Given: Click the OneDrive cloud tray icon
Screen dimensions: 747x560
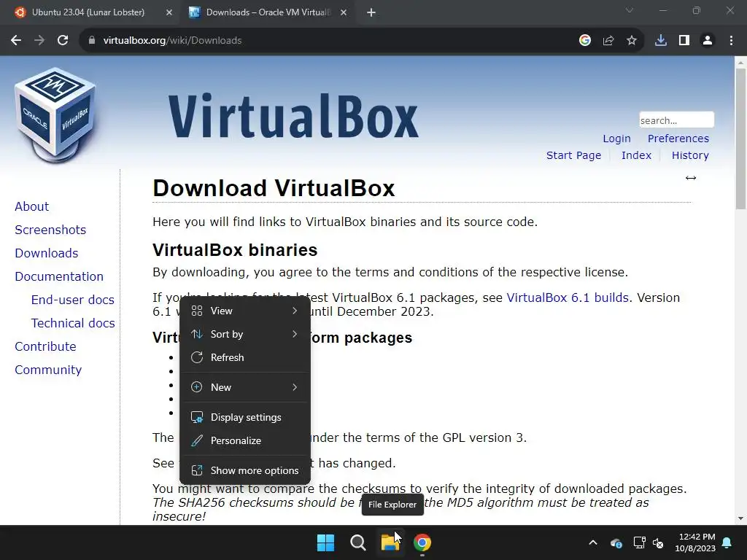Looking at the screenshot, I should (616, 542).
